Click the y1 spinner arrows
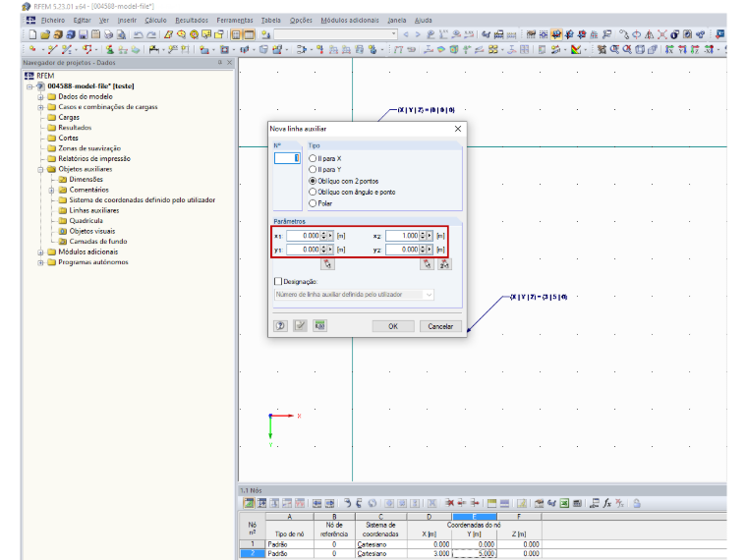This screenshot has width=747, height=560. click(324, 250)
